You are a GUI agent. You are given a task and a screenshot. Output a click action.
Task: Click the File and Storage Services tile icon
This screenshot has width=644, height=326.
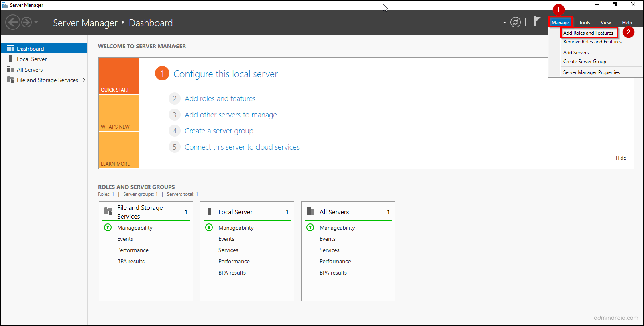108,211
